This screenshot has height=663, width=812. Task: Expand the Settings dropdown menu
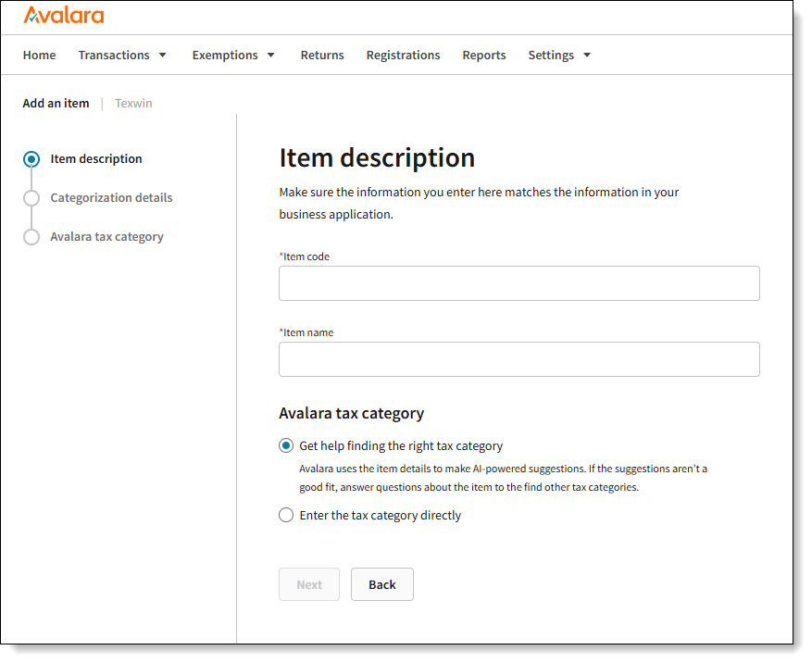click(559, 56)
